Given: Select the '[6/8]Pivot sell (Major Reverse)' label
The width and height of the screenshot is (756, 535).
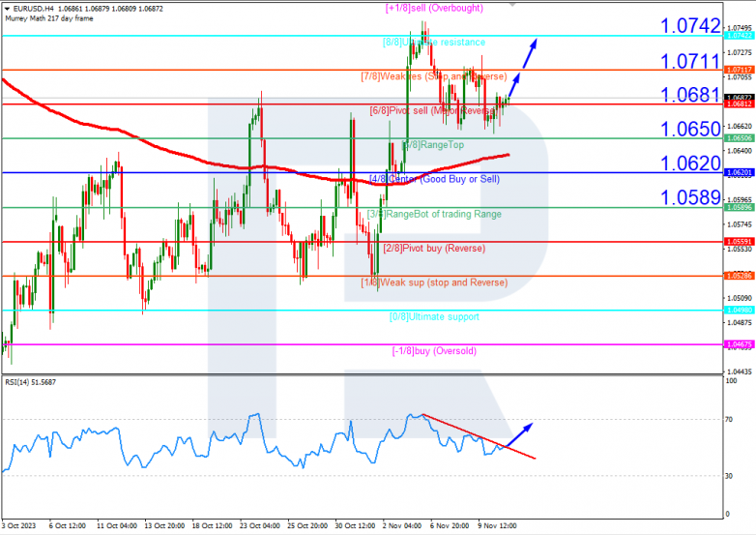Looking at the screenshot, I should [434, 110].
